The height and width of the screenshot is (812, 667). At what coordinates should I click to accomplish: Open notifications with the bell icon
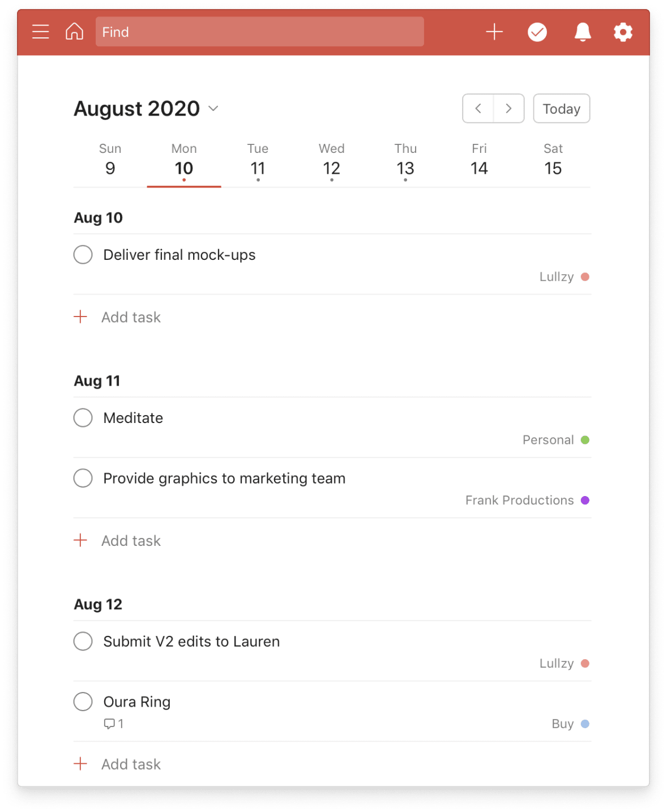click(582, 32)
